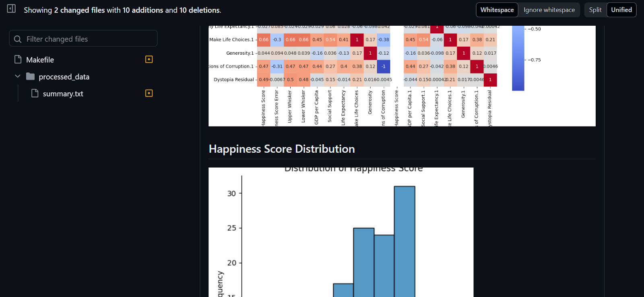Switch to Split diff view
Viewport: 644px width, 297px height.
click(x=595, y=10)
